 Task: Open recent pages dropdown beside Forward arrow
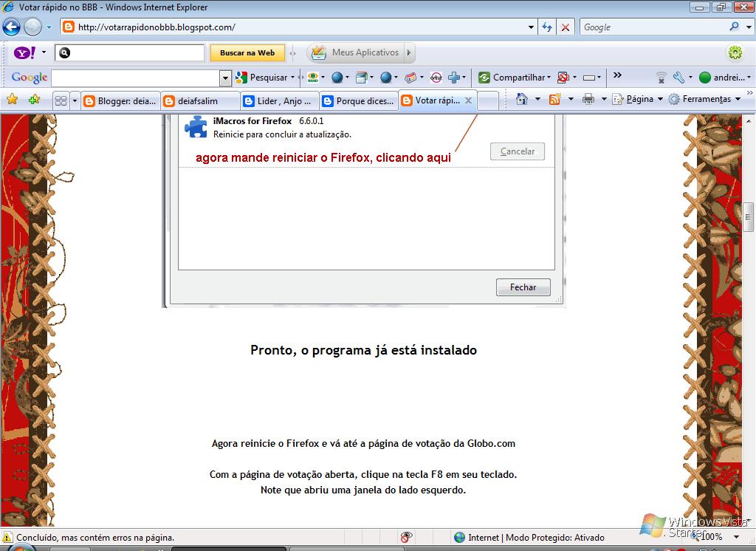pos(49,27)
